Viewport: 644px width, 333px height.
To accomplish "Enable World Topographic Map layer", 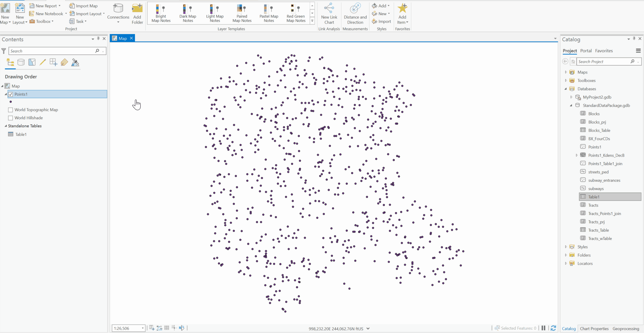I will pos(10,110).
